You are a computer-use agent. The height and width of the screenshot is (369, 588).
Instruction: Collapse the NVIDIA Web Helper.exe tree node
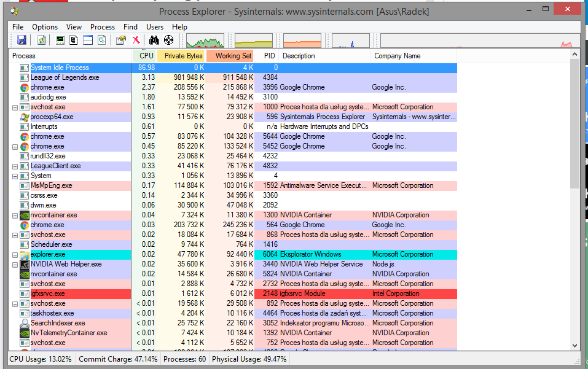pos(15,265)
